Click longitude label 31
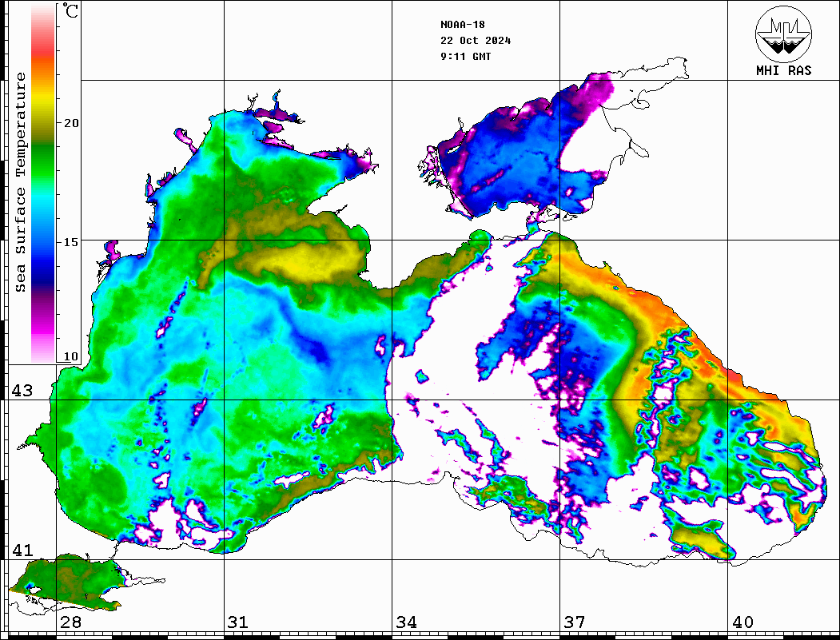The height and width of the screenshot is (640, 840). (x=238, y=622)
